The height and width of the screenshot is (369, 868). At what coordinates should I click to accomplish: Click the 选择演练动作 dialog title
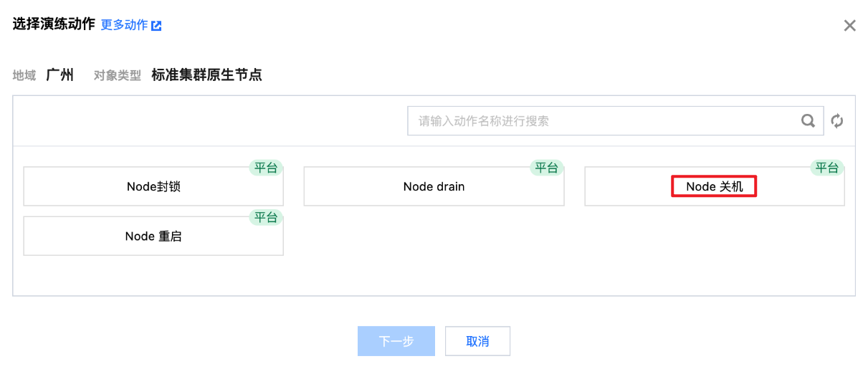pos(54,24)
